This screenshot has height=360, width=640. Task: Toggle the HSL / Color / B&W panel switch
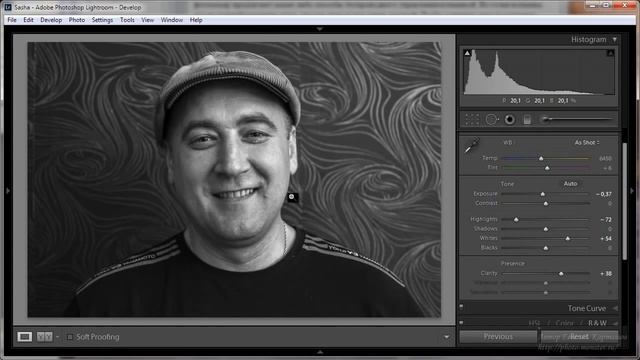pos(462,322)
